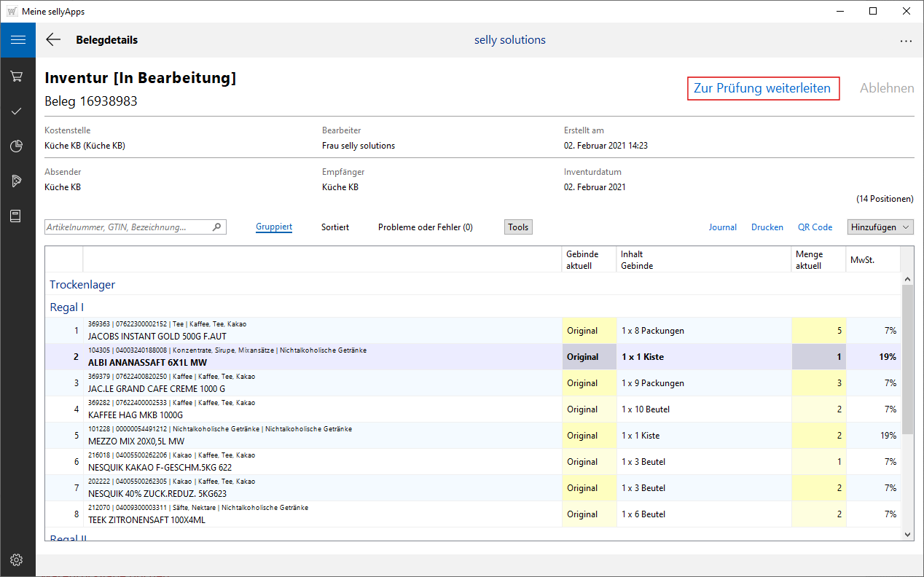Click the table's vertical scrollbar down arrow
This screenshot has height=577, width=924.
(907, 534)
